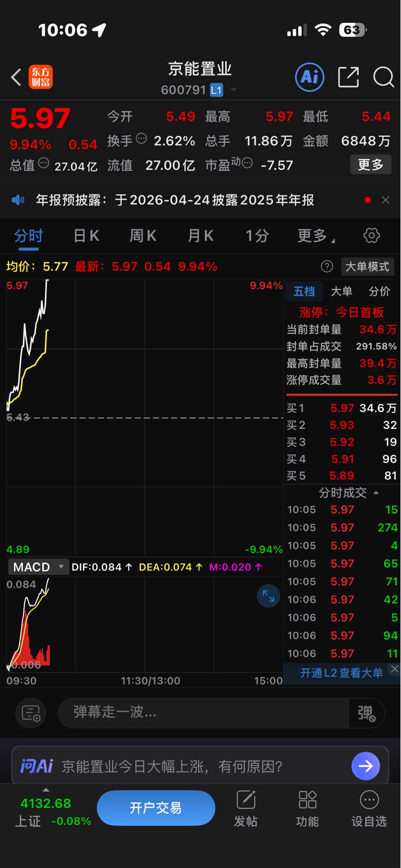The width and height of the screenshot is (401, 868).
Task: Switch to the 日K tab
Action: click(x=86, y=236)
